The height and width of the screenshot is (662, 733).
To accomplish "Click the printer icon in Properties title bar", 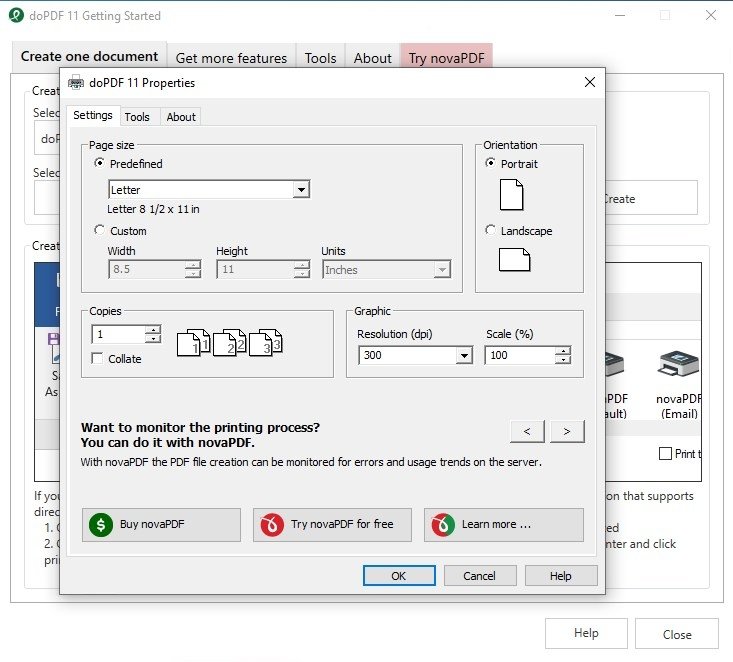I will pyautogui.click(x=76, y=83).
